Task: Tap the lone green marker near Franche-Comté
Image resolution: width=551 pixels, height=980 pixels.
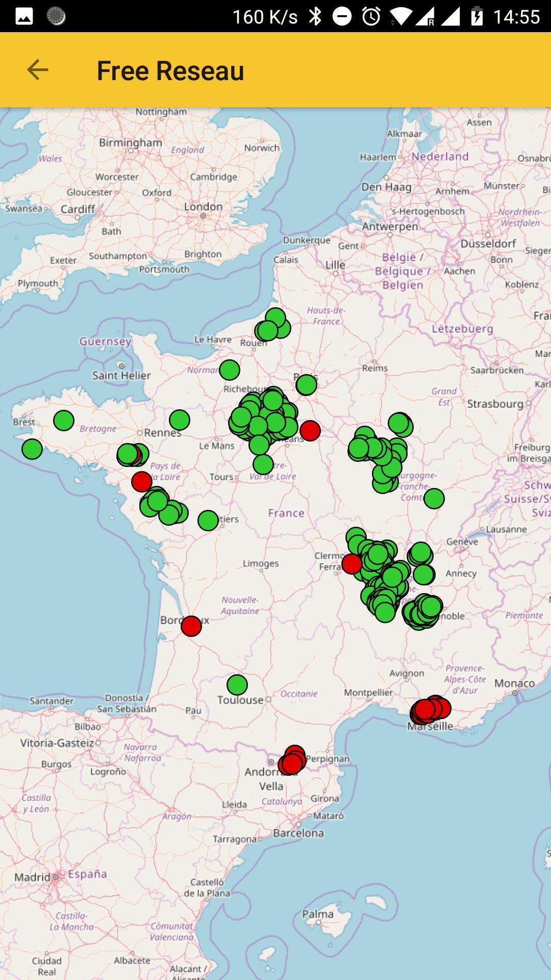Action: pos(434,499)
